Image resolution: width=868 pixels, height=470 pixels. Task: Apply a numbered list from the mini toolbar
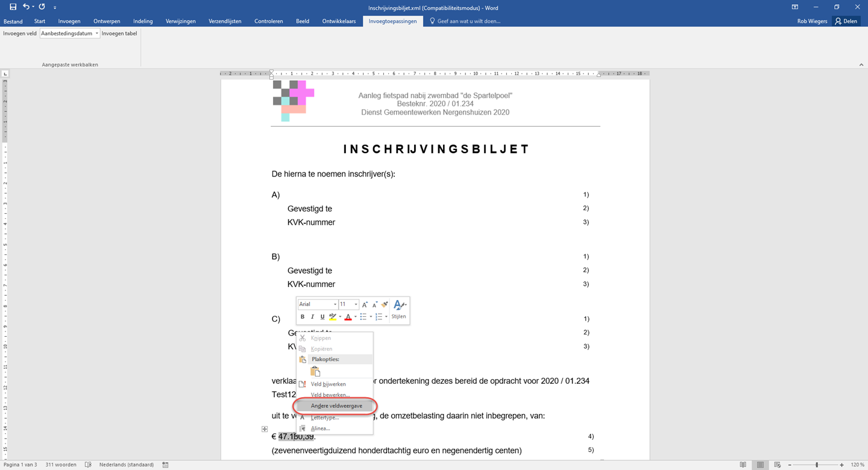[379, 317]
